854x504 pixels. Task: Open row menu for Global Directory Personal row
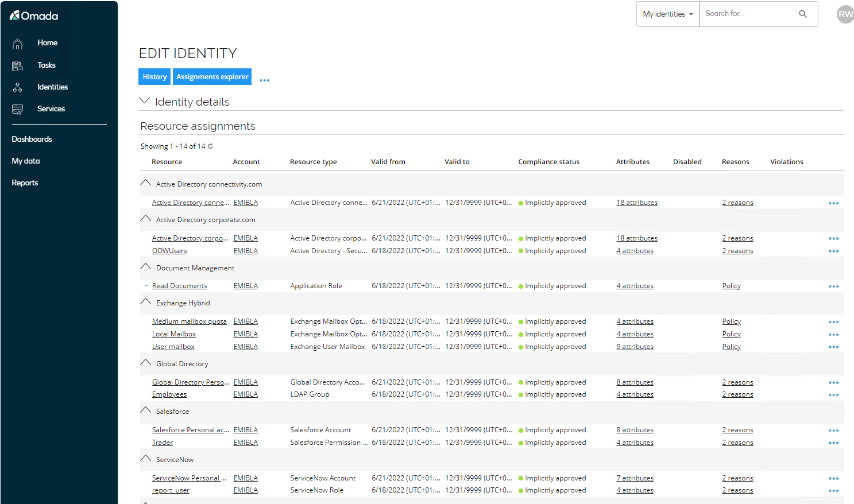pyautogui.click(x=833, y=383)
